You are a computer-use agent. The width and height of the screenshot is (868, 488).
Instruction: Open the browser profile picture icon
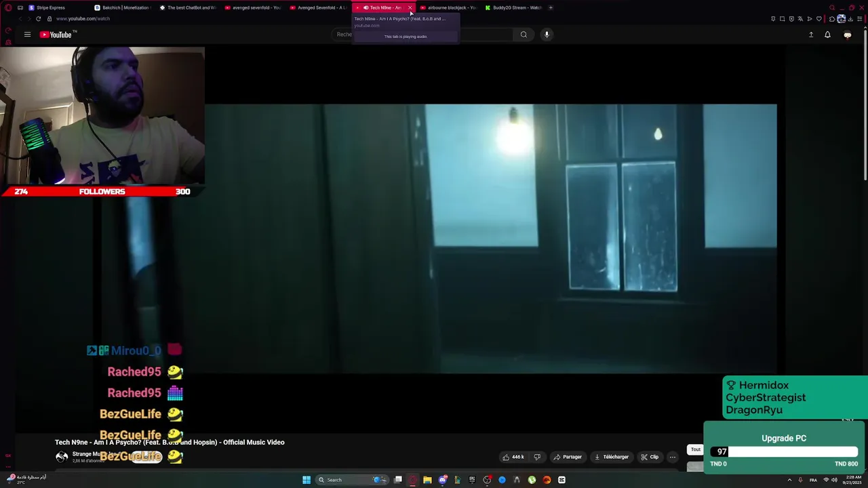pos(842,19)
